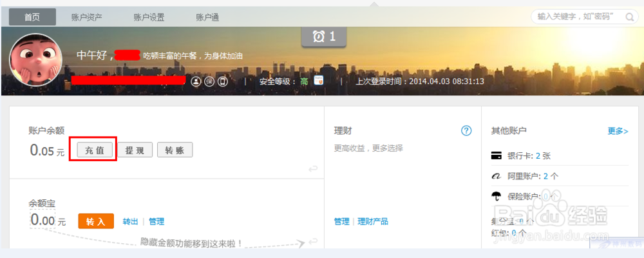
Task: Click the mobile phone binding icon
Action: (223, 81)
